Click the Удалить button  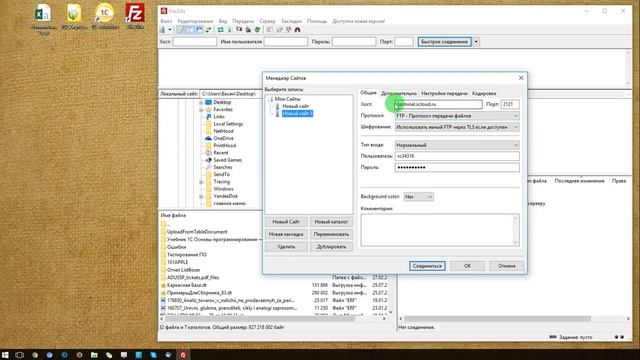(x=286, y=247)
